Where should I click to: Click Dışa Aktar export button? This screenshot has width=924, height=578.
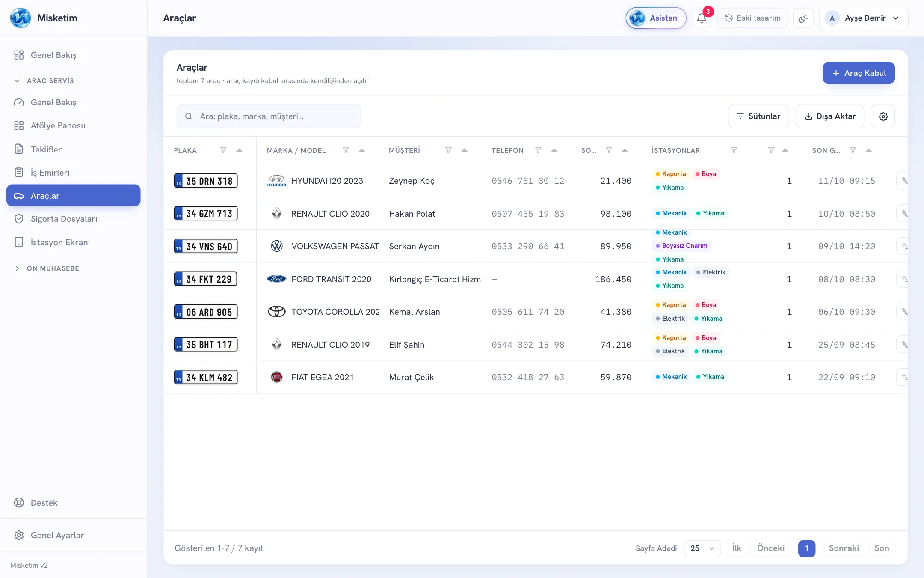pos(830,116)
